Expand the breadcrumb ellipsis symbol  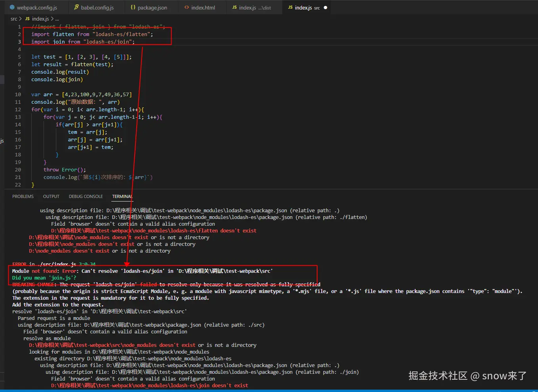tap(57, 19)
